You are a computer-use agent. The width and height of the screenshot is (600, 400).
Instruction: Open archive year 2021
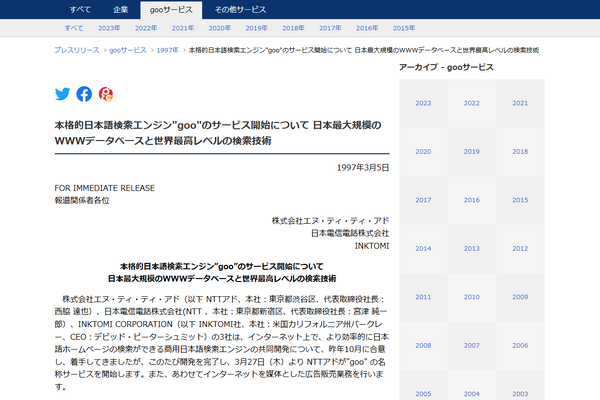(x=519, y=103)
